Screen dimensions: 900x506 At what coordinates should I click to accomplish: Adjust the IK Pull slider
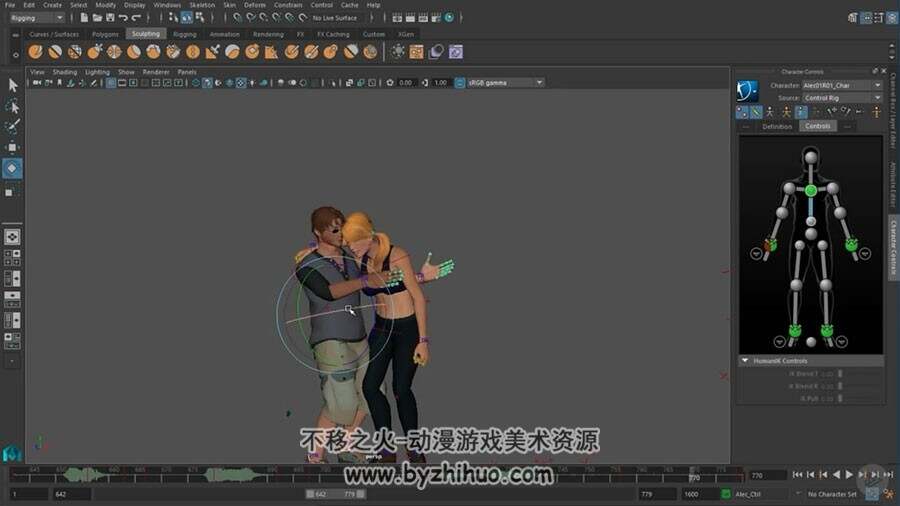[840, 399]
